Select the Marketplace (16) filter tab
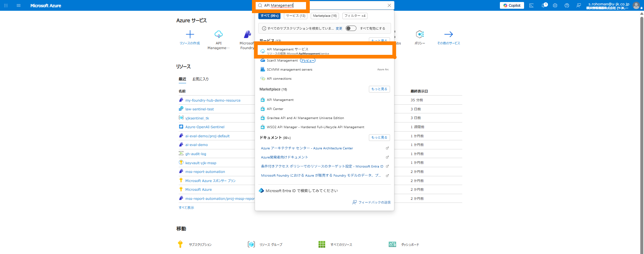644x254 pixels. 325,16
